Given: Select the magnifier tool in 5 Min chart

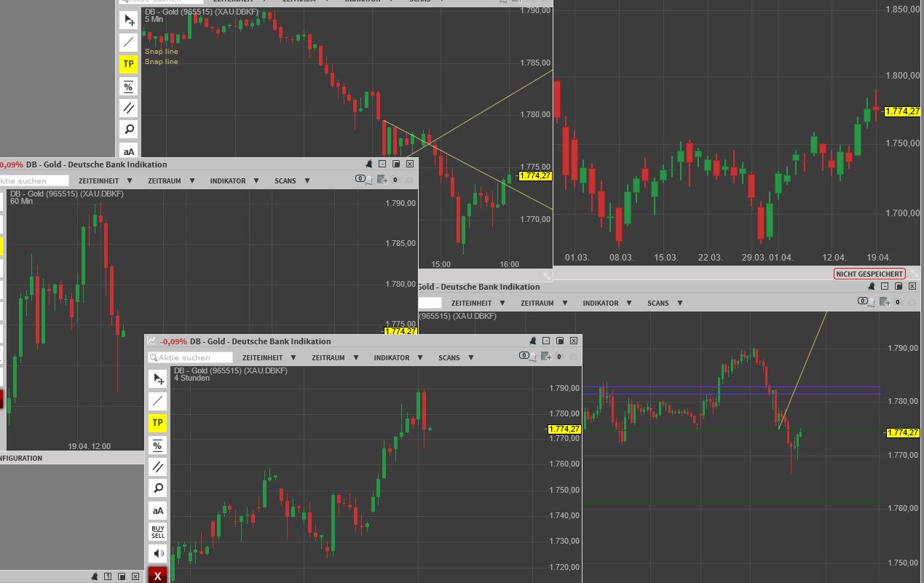Looking at the screenshot, I should 129,130.
